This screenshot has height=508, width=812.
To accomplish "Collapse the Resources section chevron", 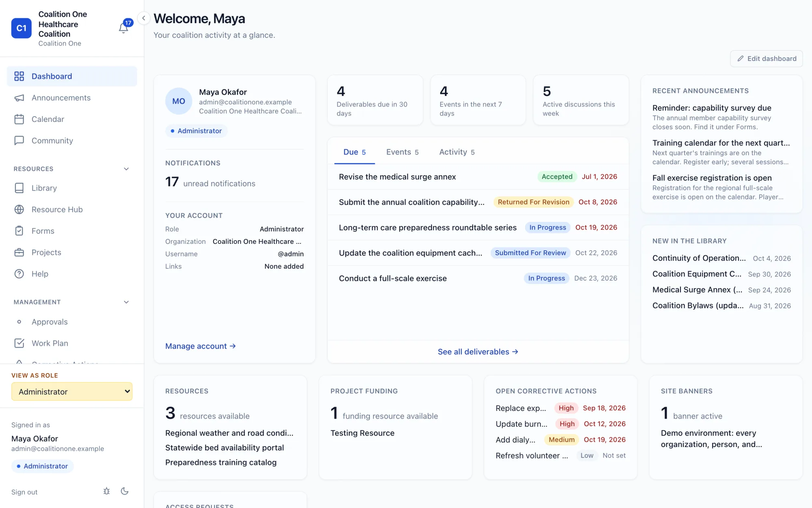I will (126, 169).
